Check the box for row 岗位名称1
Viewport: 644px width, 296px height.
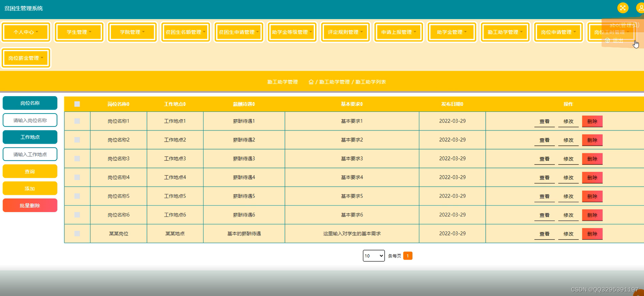click(x=77, y=121)
